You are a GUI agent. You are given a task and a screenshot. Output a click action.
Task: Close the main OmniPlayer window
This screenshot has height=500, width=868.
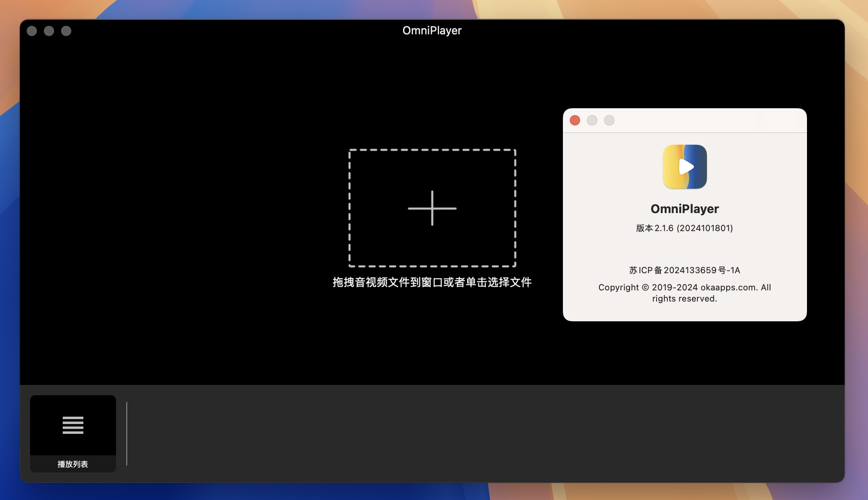pyautogui.click(x=32, y=31)
